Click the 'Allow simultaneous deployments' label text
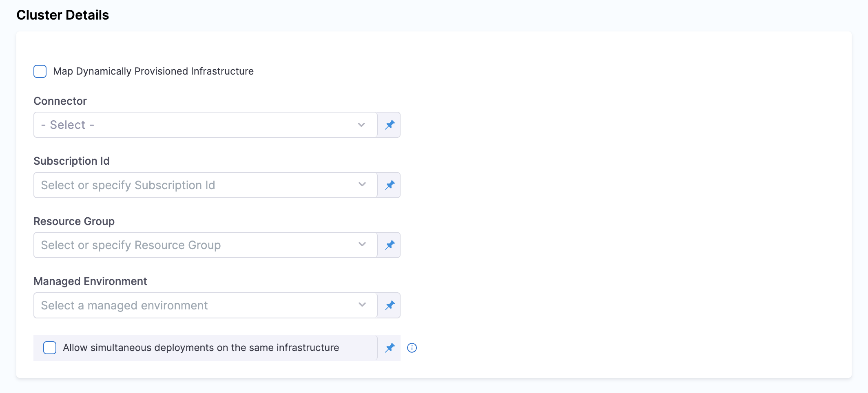Screen dimensions: 868x393 (x=201, y=348)
